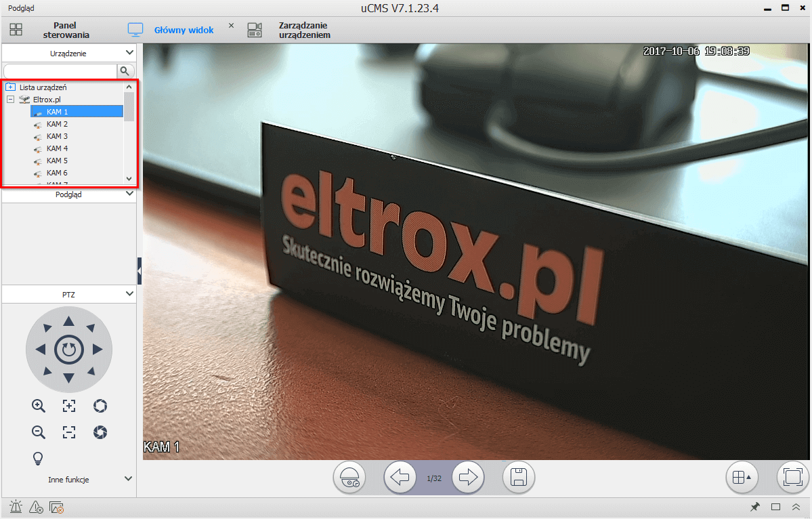
Task: Select KAM 3 in the device tree
Action: 57,136
